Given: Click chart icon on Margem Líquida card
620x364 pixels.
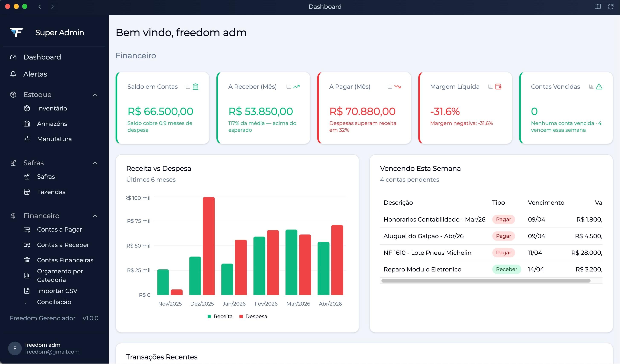Looking at the screenshot, I should [x=490, y=87].
